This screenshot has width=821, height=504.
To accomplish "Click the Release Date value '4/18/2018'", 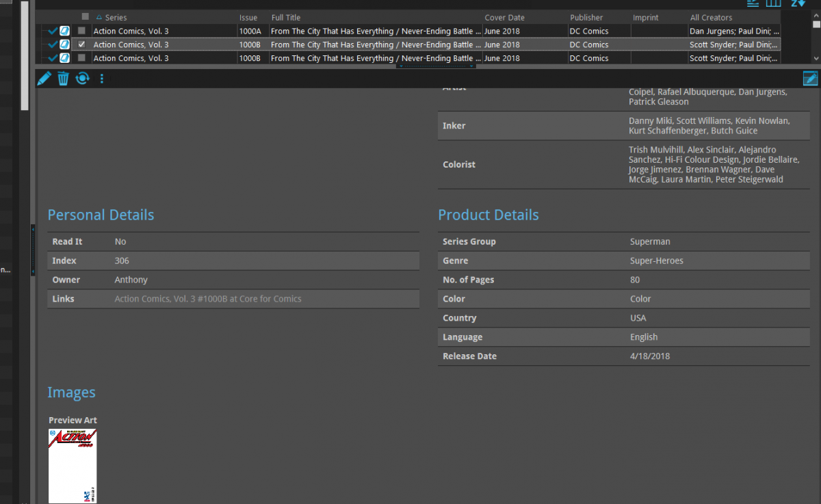I will tap(650, 356).
